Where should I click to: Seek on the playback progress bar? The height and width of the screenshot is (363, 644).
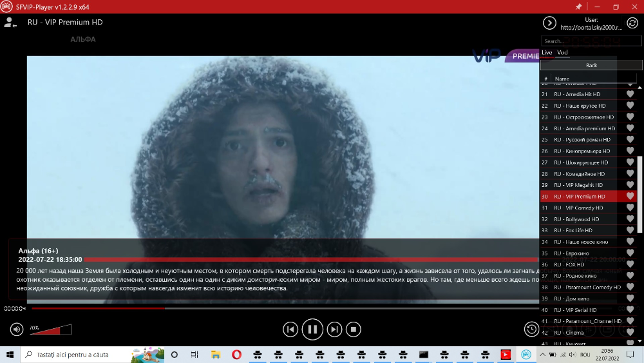(285, 308)
